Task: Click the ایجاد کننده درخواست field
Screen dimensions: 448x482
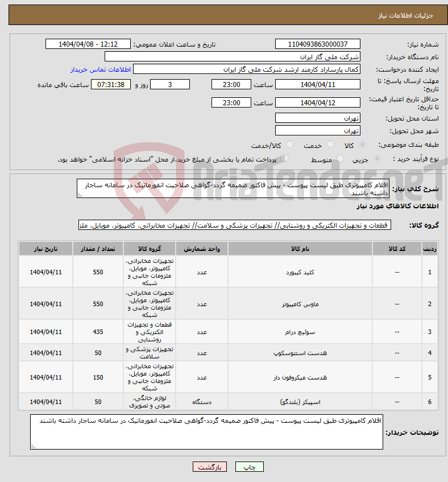Action: click(247, 69)
